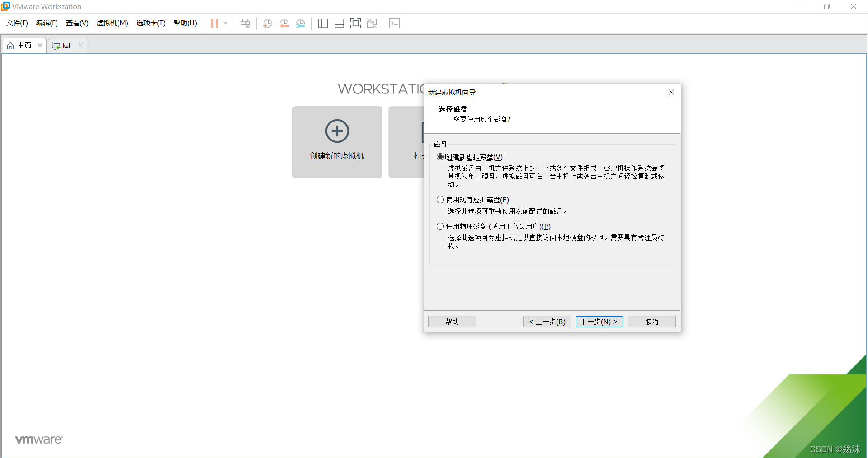
Task: Click the 创建新的虚拟机 tile
Action: point(337,142)
